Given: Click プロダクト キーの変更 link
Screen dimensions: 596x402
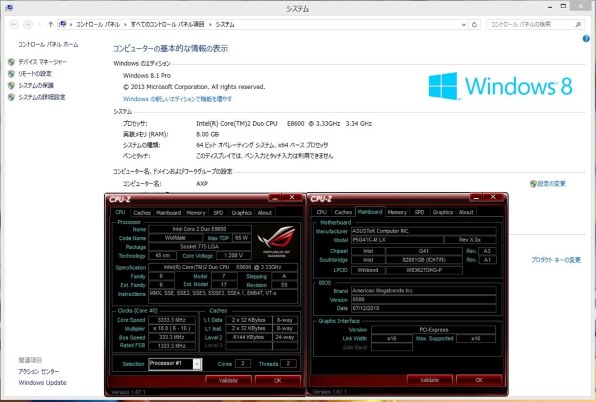Looking at the screenshot, I should coord(556,260).
